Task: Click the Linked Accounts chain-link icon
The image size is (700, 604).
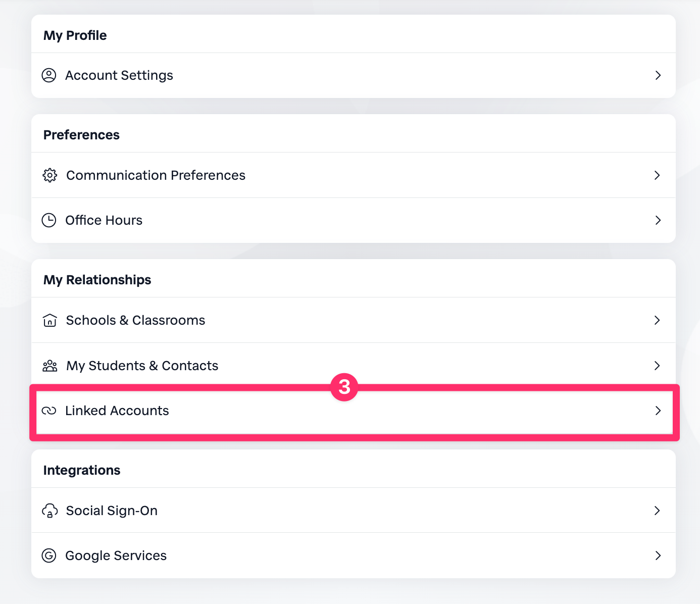Action: 49,411
